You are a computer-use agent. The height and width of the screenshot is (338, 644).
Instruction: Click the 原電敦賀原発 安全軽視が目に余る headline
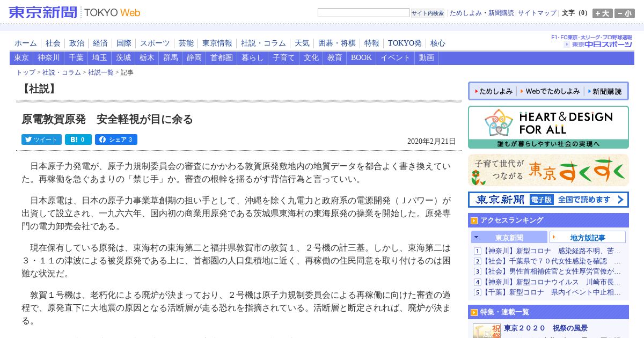[x=107, y=119]
